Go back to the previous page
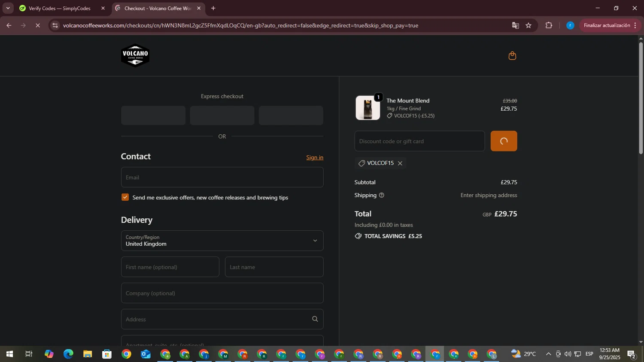Screen dimensions: 644x362 (9, 25)
